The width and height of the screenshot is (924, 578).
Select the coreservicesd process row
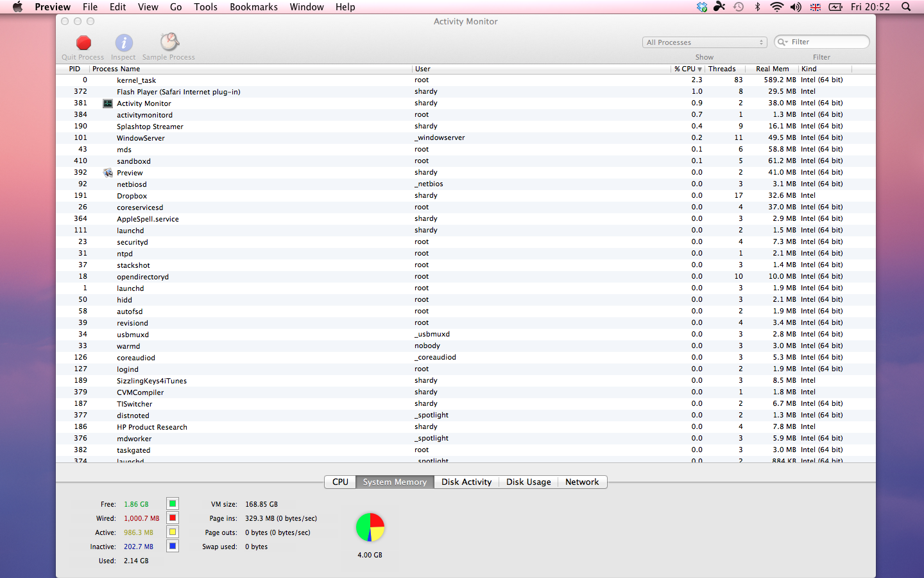pos(466,207)
